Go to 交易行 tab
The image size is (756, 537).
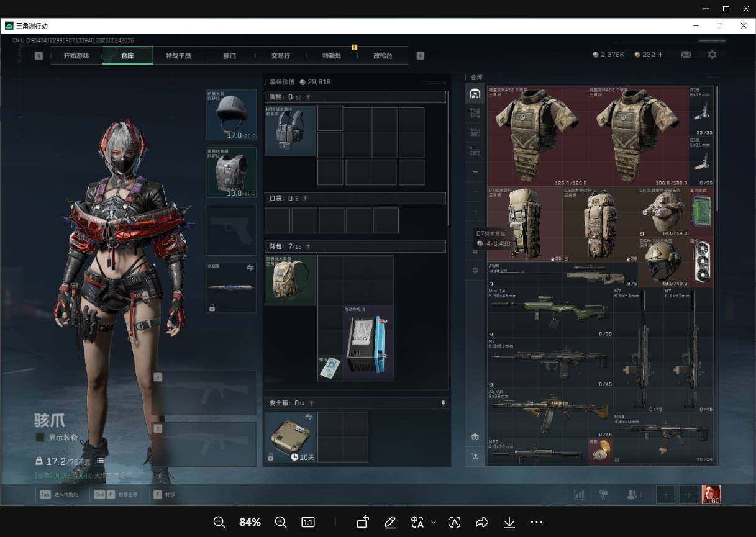tap(281, 55)
